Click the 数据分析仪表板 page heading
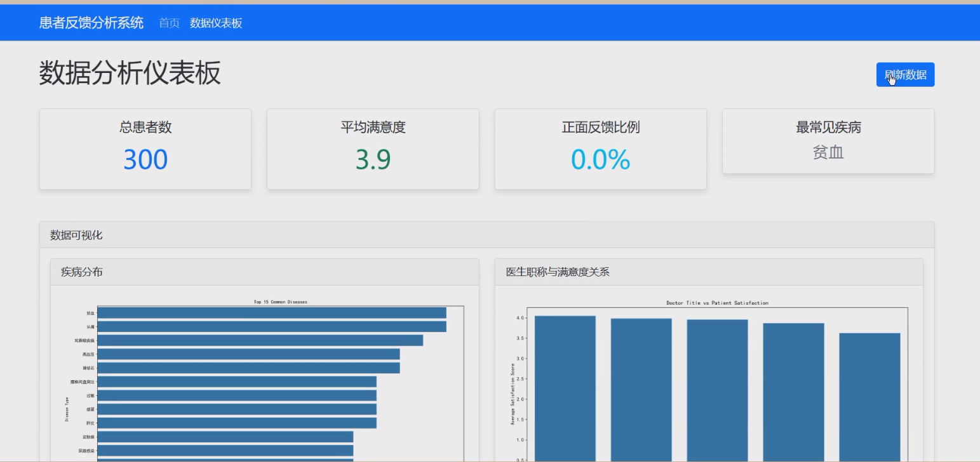Screen dimensions: 980x462 pos(130,73)
